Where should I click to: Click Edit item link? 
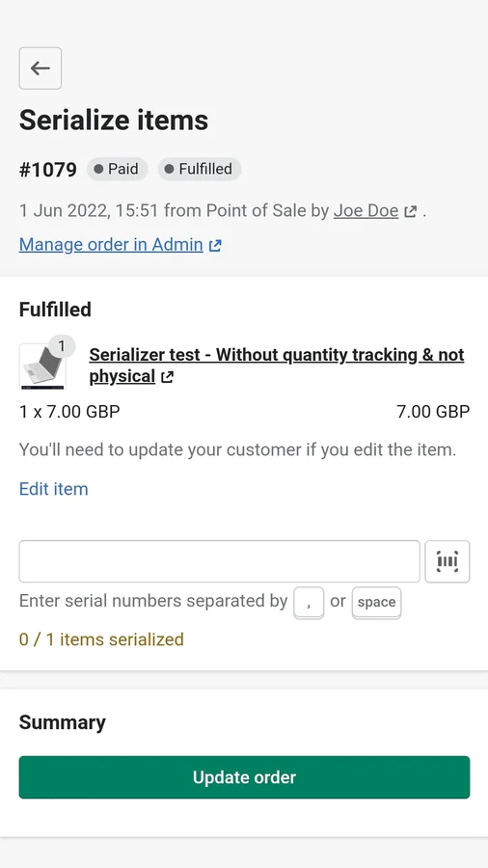(x=54, y=489)
